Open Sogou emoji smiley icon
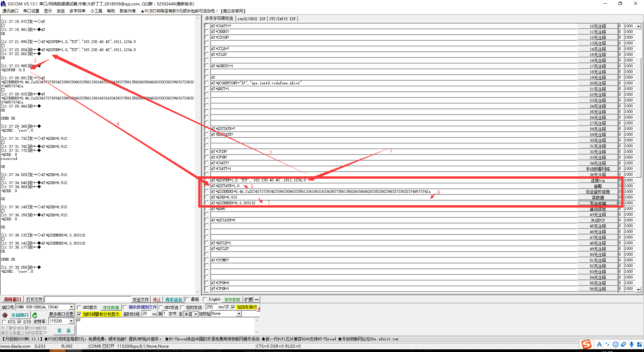 point(615,344)
